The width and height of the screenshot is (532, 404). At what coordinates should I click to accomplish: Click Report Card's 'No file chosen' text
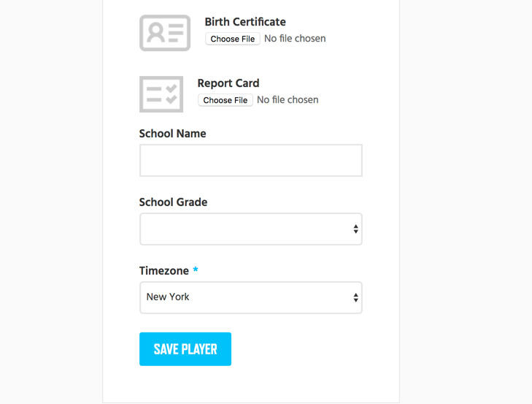(x=288, y=100)
